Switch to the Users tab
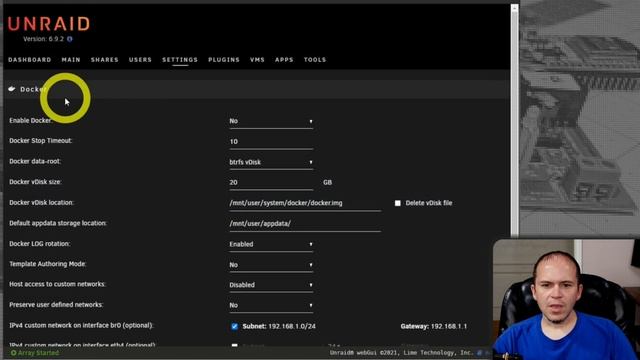This screenshot has width=640, height=360. tap(140, 60)
